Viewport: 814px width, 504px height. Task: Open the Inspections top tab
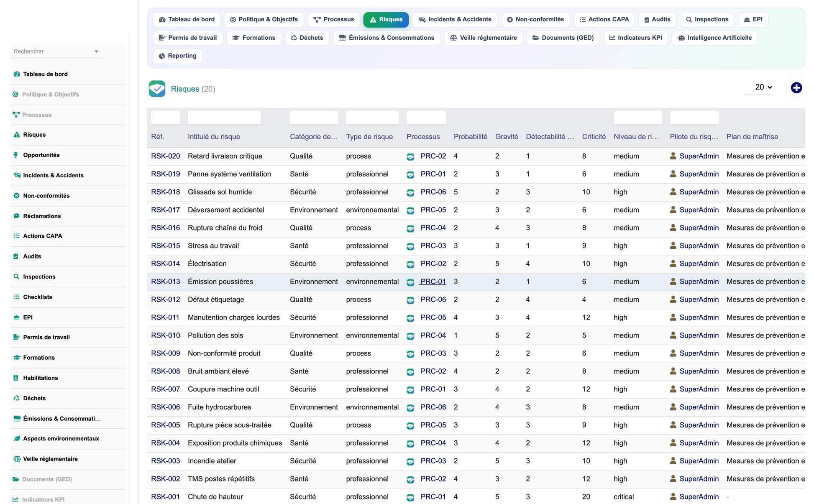[x=707, y=19]
